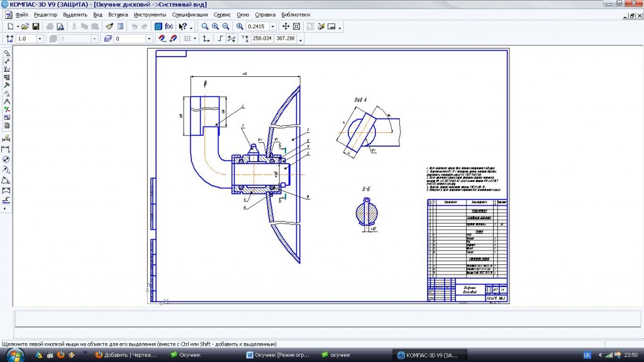Open the Designations panel icon in the left toolbar

6,69
